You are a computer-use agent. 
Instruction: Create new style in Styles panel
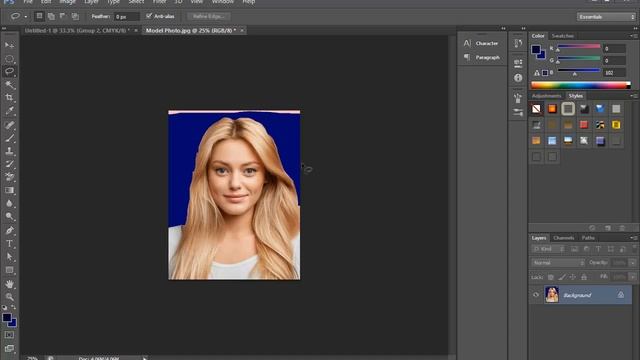pyautogui.click(x=608, y=228)
